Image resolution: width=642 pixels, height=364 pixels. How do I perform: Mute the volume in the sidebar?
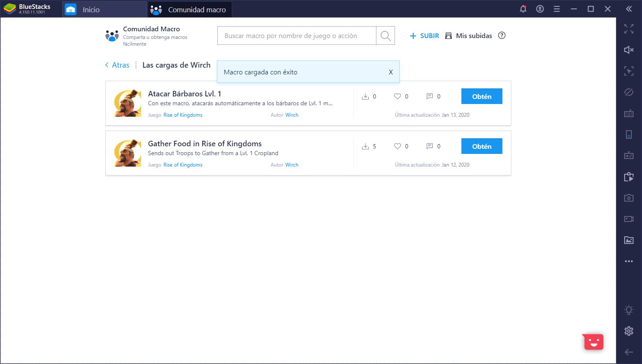point(629,50)
